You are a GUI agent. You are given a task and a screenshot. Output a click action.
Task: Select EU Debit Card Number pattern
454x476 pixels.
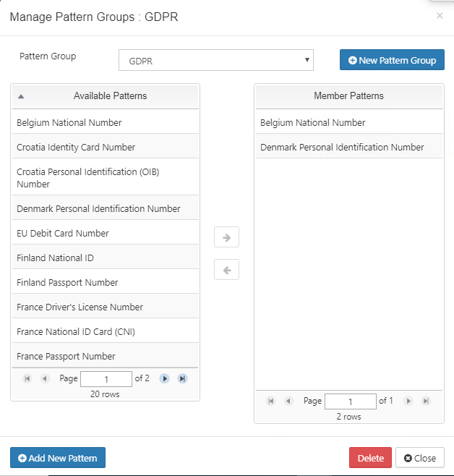63,233
